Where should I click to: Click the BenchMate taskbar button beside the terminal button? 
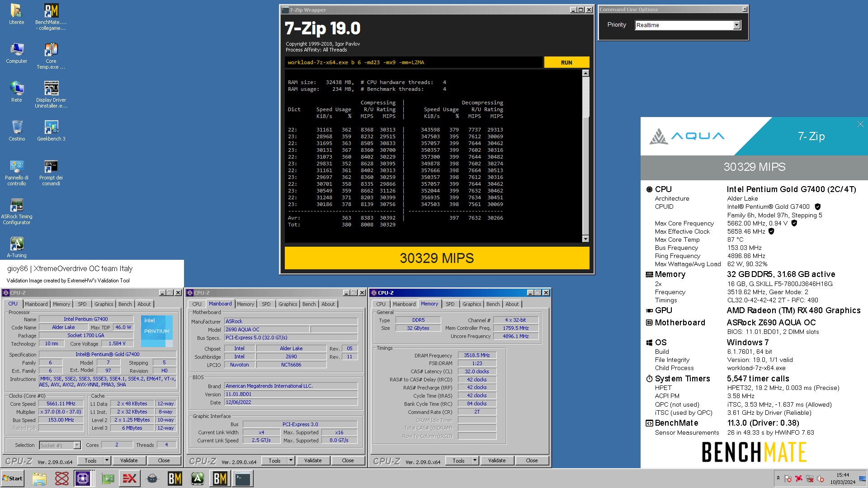220,479
